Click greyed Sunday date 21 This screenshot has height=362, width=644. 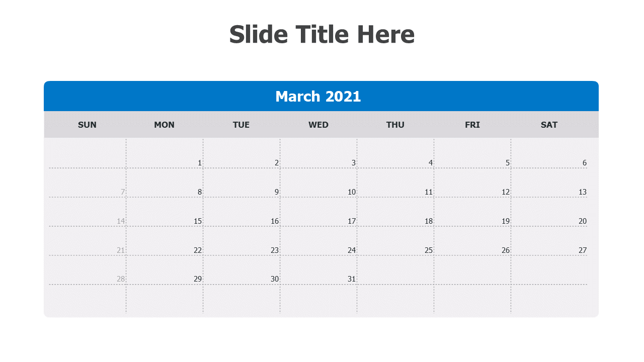[121, 250]
